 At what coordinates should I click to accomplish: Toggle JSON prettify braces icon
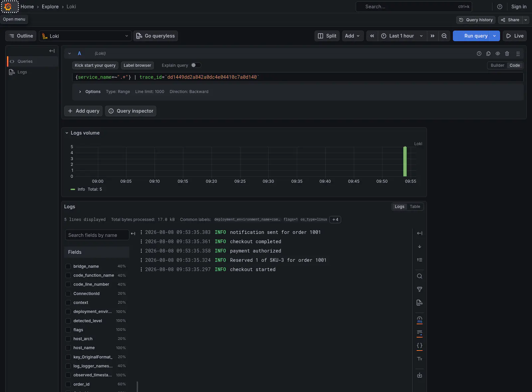[x=420, y=345]
